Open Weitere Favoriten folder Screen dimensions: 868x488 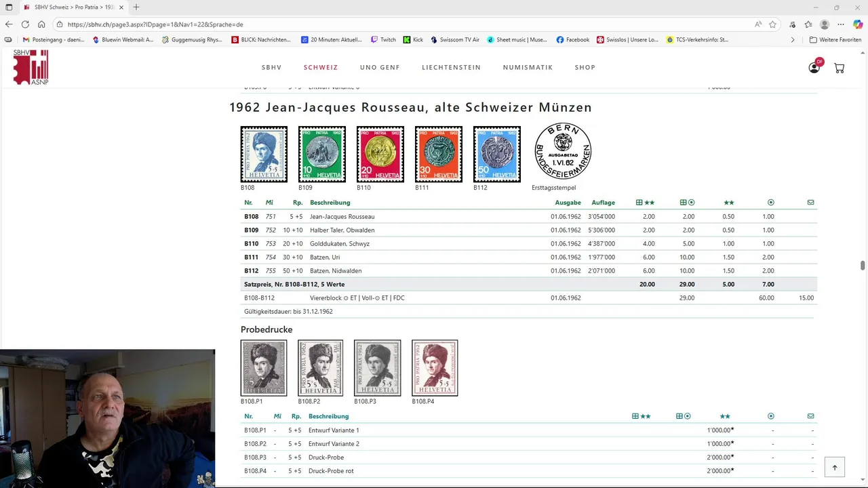tap(835, 40)
